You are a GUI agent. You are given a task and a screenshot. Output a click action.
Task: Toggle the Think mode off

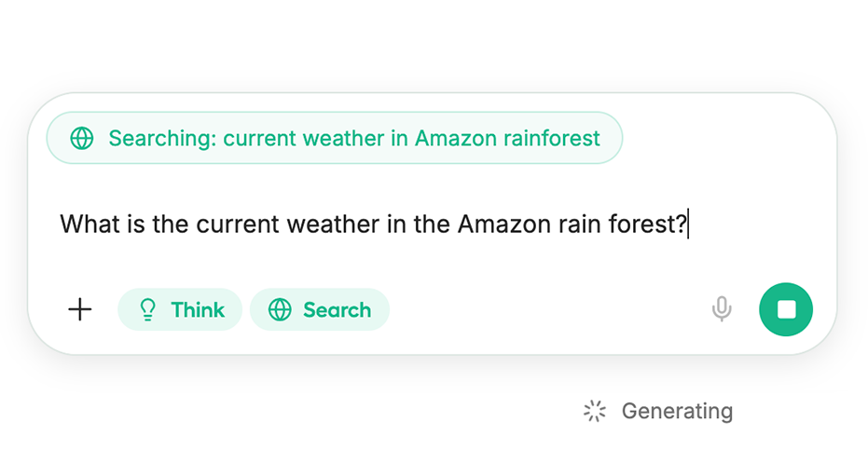[x=180, y=310]
